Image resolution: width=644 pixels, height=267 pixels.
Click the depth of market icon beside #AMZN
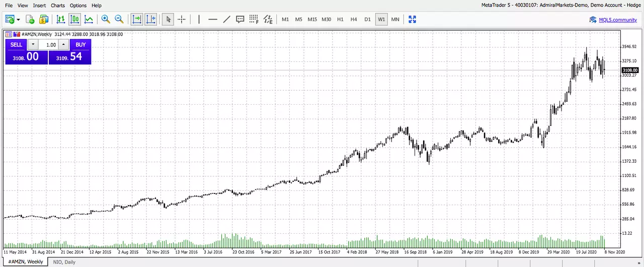(17, 34)
